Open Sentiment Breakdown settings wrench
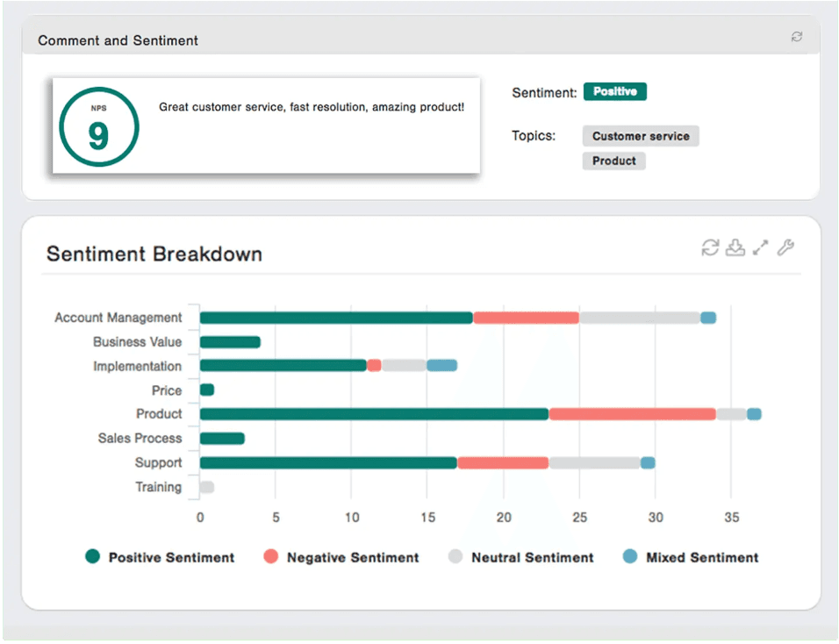This screenshot has width=839, height=644. point(785,247)
